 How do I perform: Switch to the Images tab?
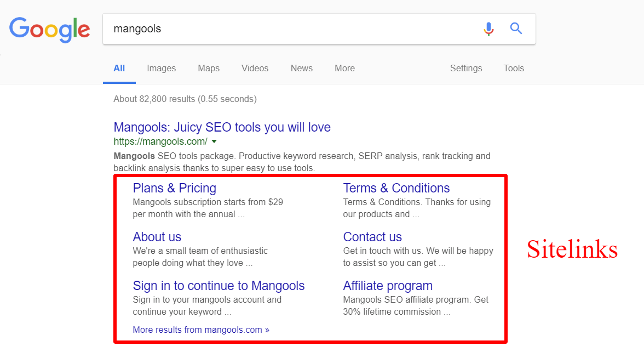coord(162,68)
